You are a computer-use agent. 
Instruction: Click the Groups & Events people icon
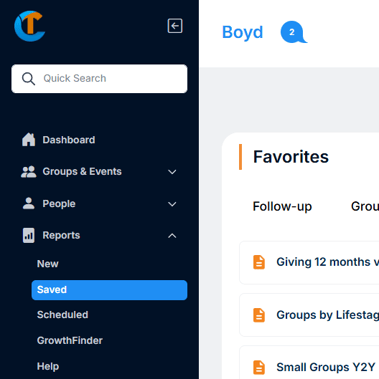(29, 172)
